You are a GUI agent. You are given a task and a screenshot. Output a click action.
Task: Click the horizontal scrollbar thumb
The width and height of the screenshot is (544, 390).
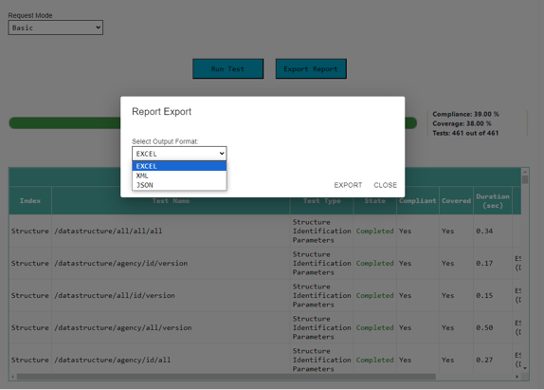226,376
